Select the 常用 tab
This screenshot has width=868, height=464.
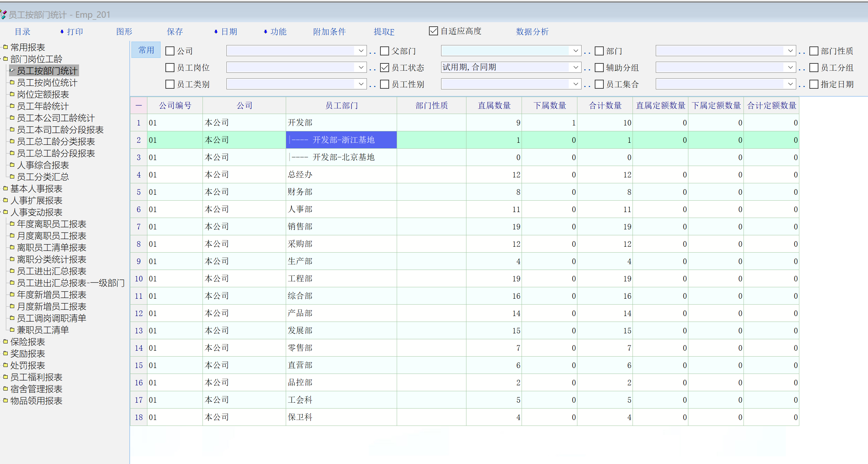click(146, 50)
